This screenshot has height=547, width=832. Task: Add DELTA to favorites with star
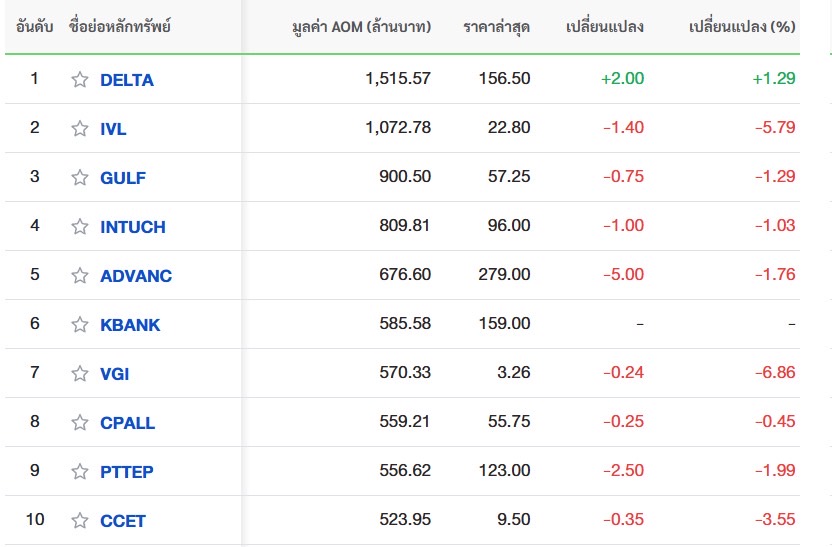[80, 80]
